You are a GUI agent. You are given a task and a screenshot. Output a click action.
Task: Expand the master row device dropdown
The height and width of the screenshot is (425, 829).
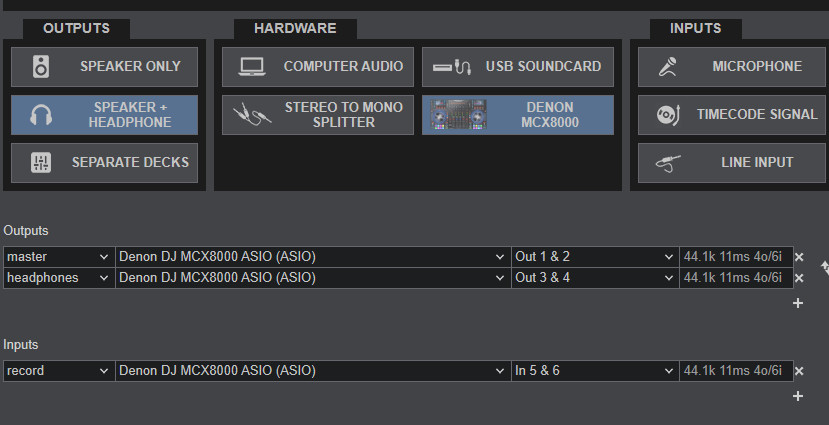click(x=312, y=257)
